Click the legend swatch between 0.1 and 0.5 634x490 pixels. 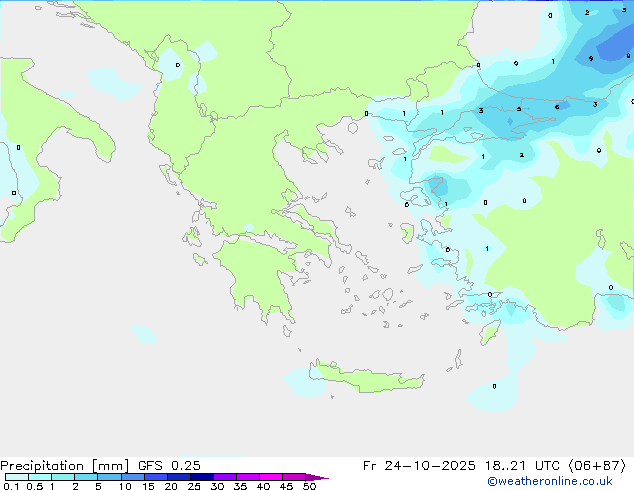pyautogui.click(x=17, y=477)
